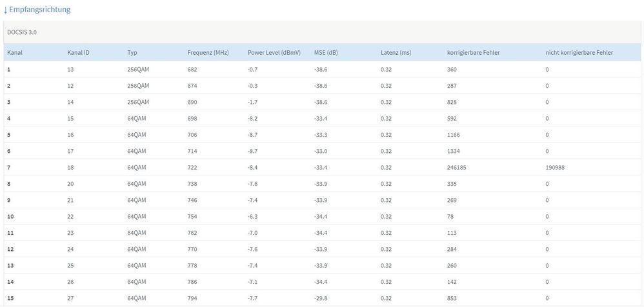Screen dimensions: 644x307
Task: Select correctable errors value 260
Action: (452, 266)
